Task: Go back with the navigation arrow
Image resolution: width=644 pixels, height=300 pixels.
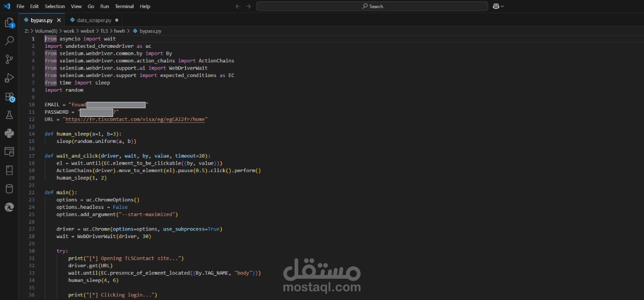Action: point(238,6)
